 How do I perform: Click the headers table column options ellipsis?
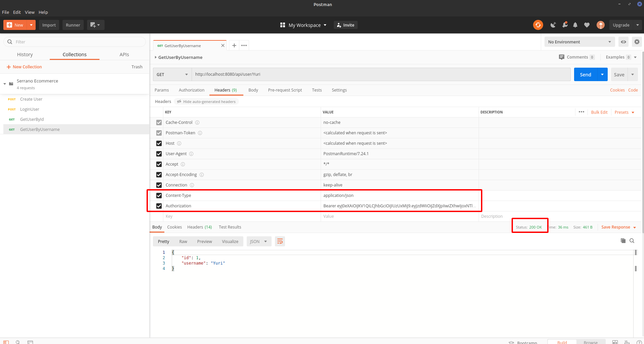tap(581, 112)
